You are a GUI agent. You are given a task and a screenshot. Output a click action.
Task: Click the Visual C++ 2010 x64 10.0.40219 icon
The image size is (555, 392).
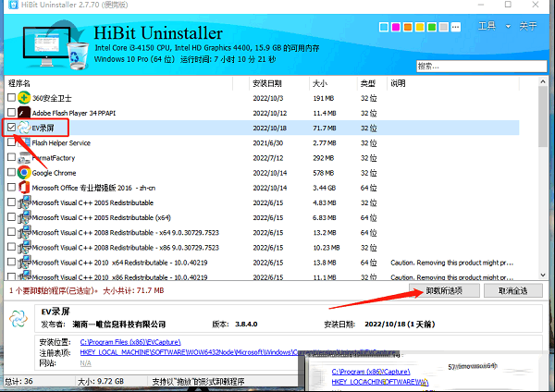click(x=24, y=263)
